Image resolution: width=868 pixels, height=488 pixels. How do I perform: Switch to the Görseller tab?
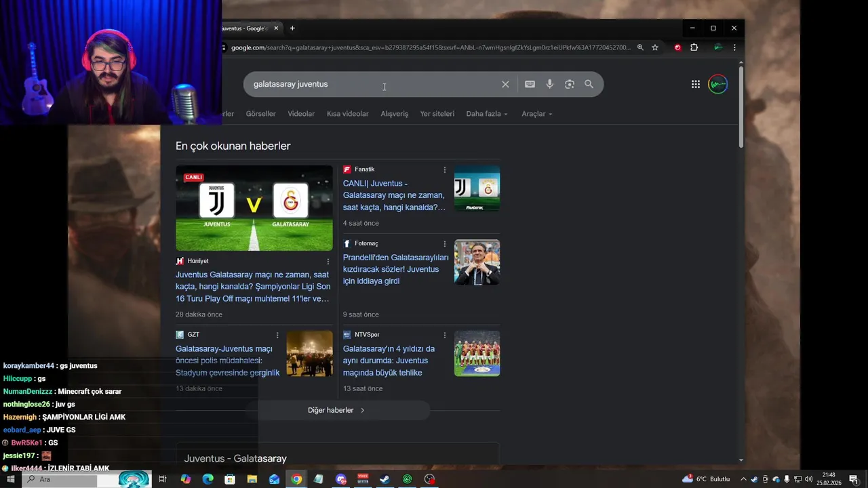click(x=260, y=114)
